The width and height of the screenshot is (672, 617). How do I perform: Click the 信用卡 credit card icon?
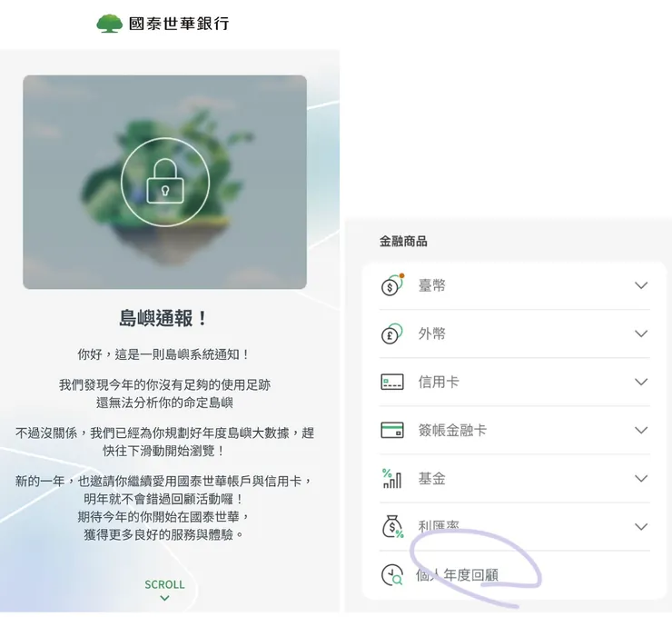pos(392,382)
